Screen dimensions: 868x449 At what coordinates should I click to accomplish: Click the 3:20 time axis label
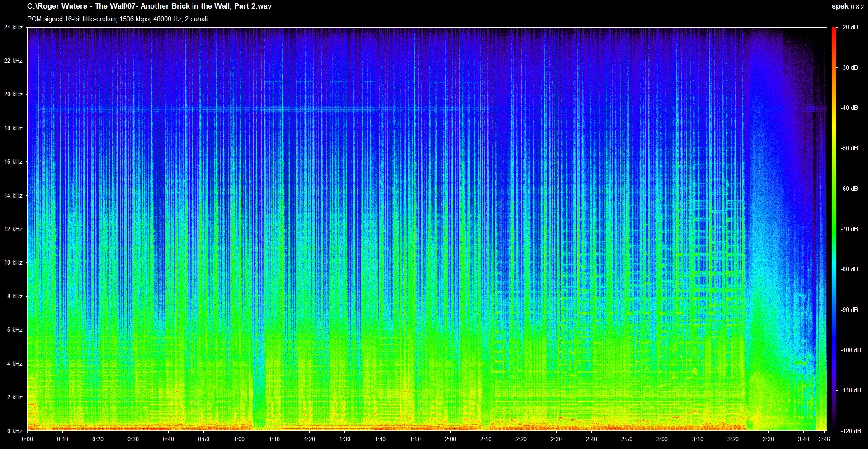pyautogui.click(x=733, y=439)
